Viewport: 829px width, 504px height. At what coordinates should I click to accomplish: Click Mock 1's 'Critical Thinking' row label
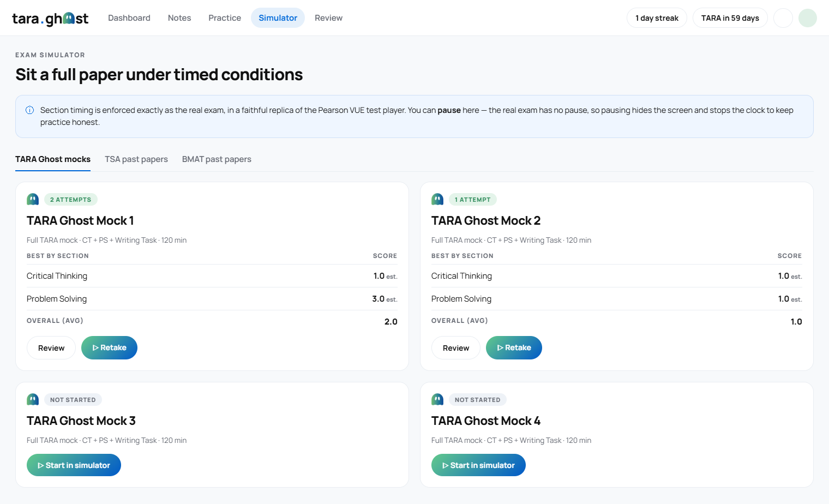[x=57, y=276]
